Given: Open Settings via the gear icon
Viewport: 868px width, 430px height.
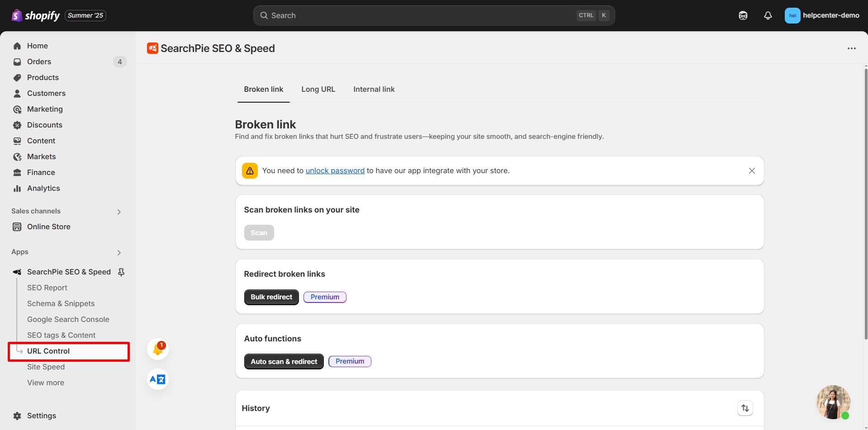Looking at the screenshot, I should tap(17, 416).
